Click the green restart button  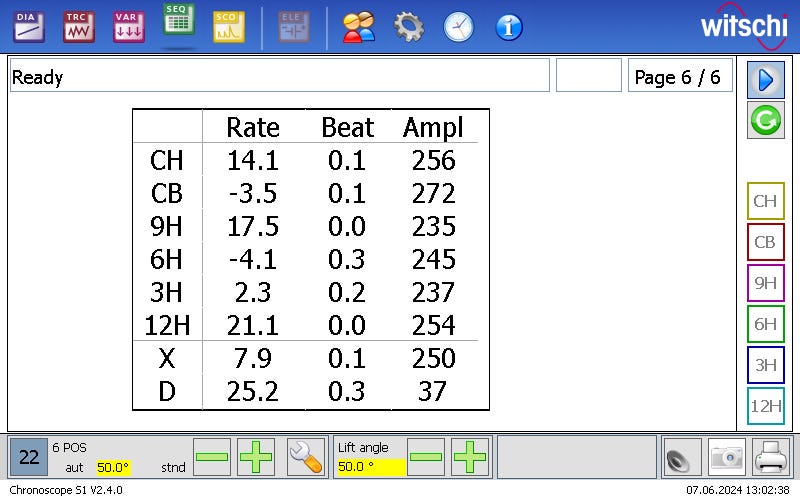(x=766, y=120)
